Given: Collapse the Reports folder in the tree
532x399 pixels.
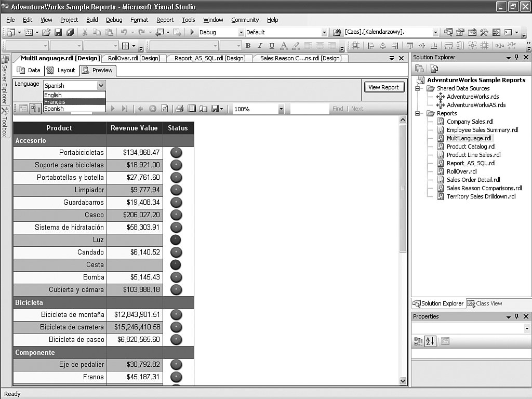Looking at the screenshot, I should [x=418, y=113].
